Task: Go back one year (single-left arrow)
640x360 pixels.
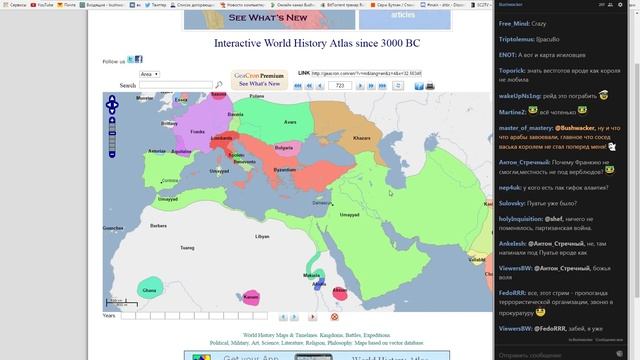Action: coord(320,86)
